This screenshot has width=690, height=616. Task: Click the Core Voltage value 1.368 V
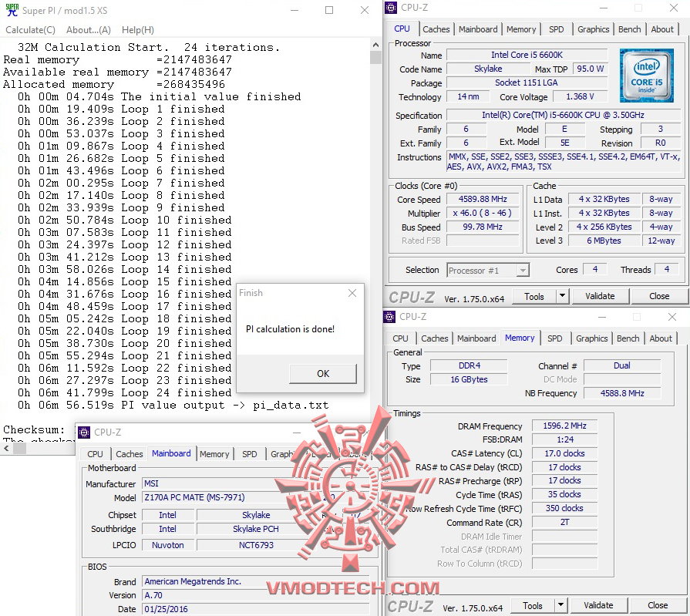click(580, 97)
